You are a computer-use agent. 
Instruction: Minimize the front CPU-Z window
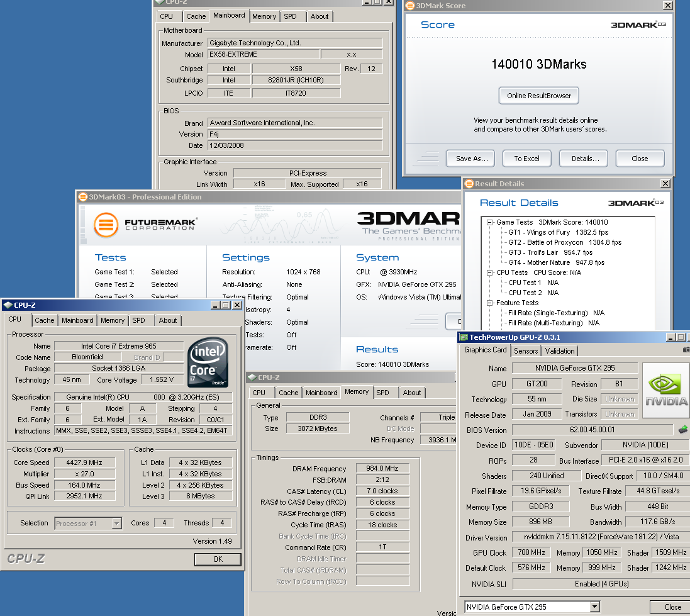(x=215, y=305)
